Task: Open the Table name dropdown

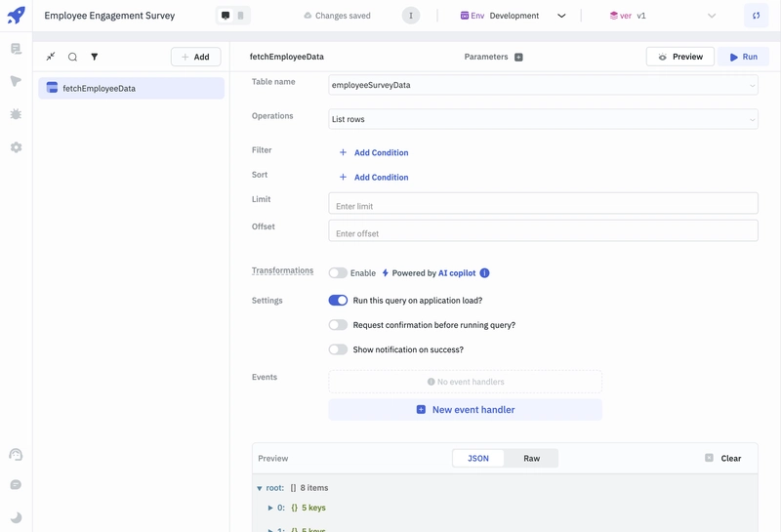Action: (x=543, y=85)
